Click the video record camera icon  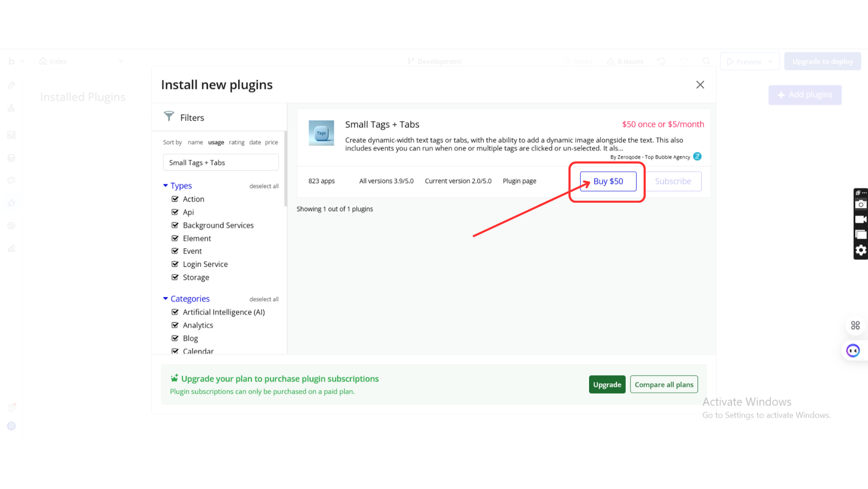861,219
